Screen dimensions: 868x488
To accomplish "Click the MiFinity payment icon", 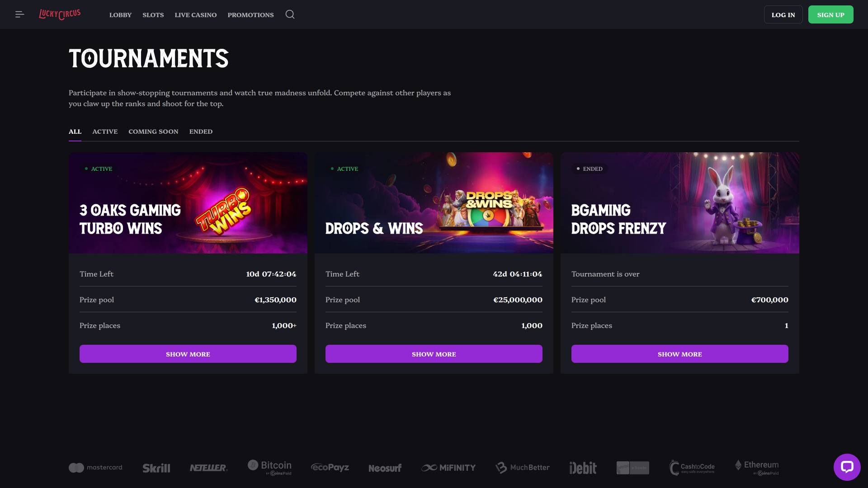I will click(x=448, y=467).
